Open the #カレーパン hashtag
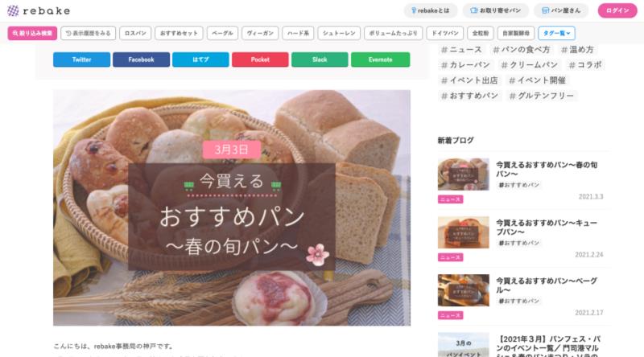644x357 pixels. [466, 65]
